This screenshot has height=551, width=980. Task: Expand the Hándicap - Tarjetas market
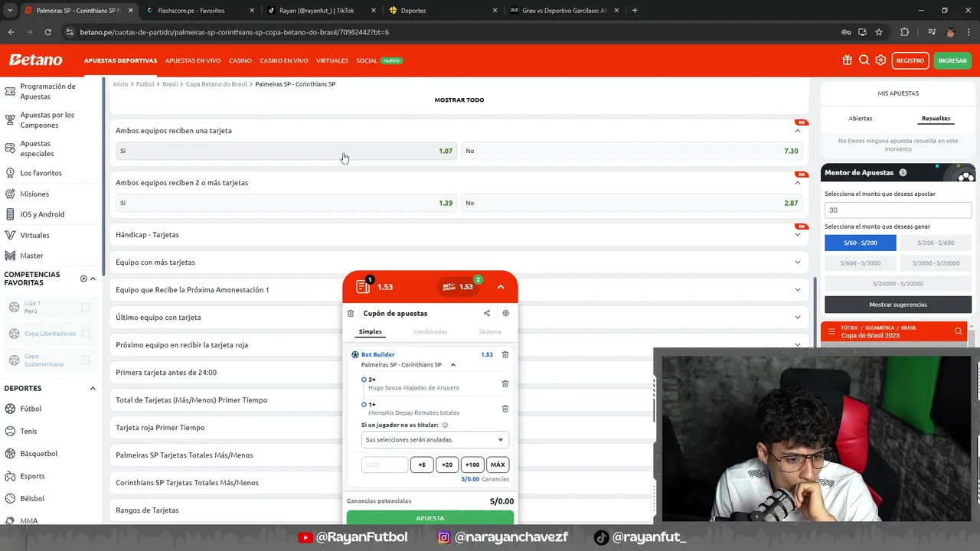tap(797, 234)
